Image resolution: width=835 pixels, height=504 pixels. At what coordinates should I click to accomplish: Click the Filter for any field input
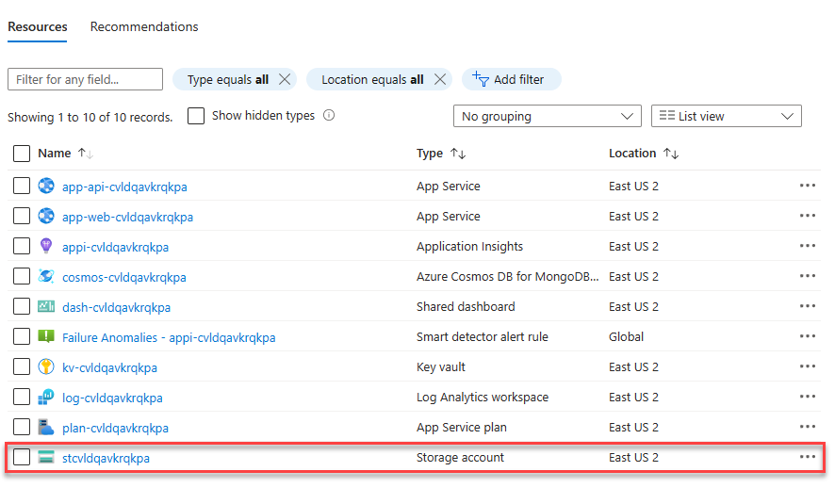85,79
